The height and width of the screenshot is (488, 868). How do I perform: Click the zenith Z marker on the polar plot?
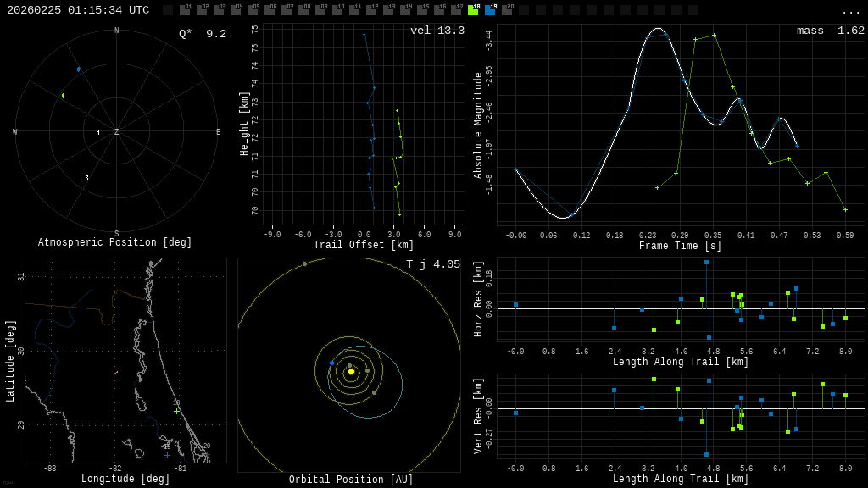point(116,132)
